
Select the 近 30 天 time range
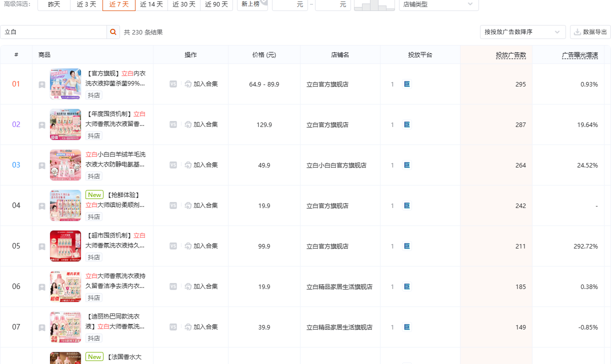click(x=184, y=4)
